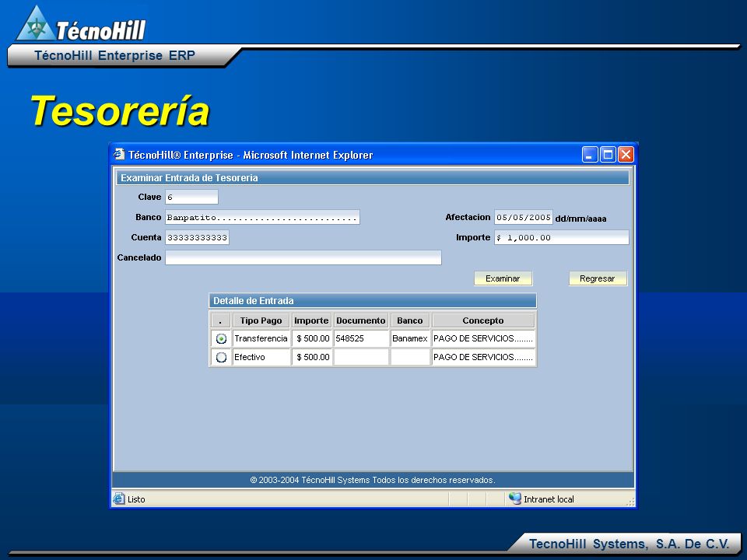747x560 pixels.
Task: Close the Internet Explorer window
Action: pos(626,155)
